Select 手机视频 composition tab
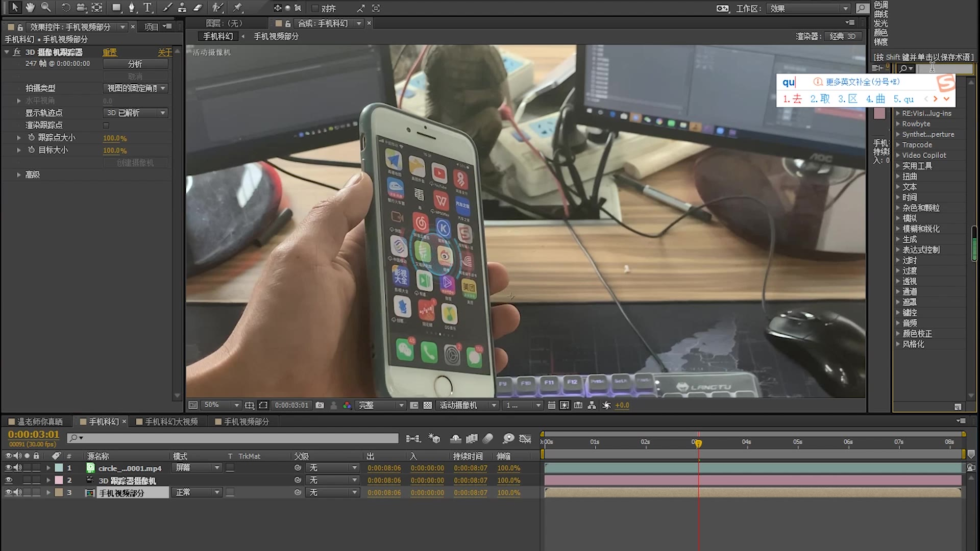 point(243,421)
